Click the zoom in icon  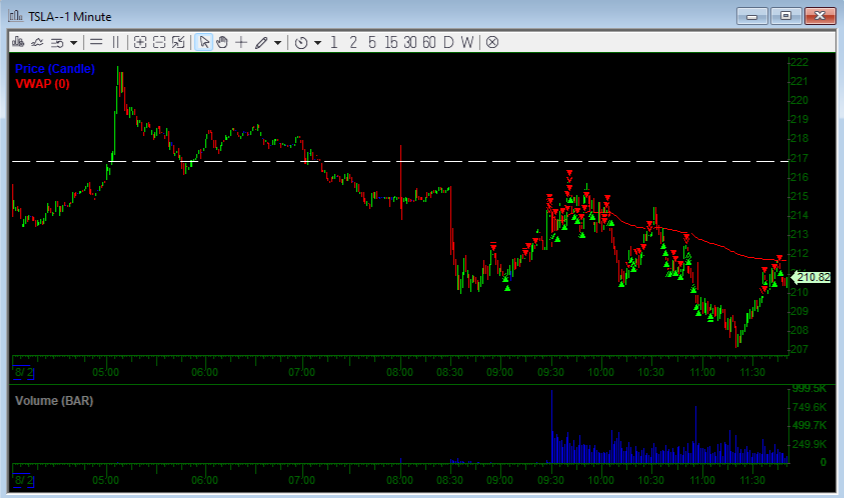[x=140, y=42]
